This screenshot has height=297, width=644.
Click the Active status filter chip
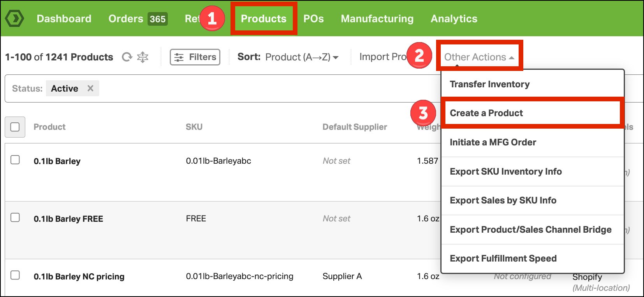pos(72,88)
